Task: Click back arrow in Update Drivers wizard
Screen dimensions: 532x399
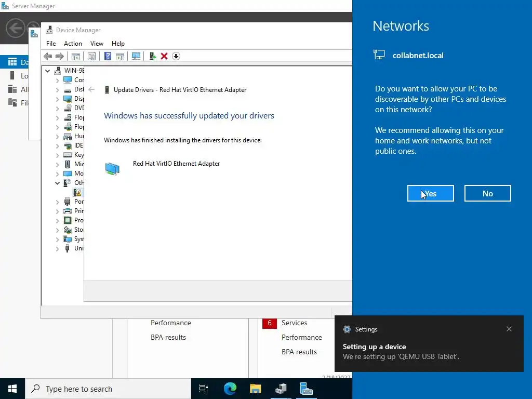Action: click(x=91, y=89)
